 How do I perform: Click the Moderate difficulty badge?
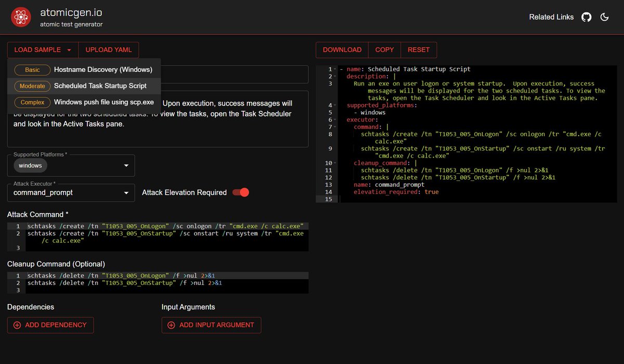click(x=32, y=86)
